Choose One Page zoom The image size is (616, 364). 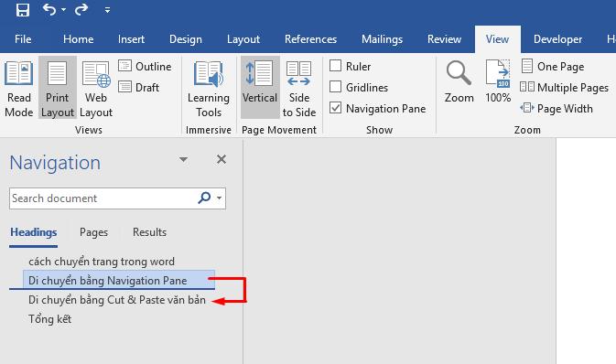553,67
